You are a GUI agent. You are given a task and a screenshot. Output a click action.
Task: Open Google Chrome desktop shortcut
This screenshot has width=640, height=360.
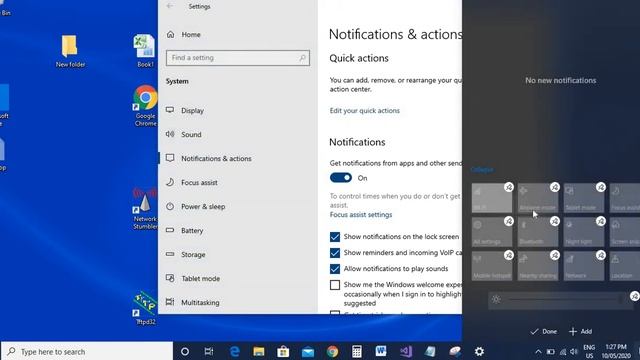[145, 106]
